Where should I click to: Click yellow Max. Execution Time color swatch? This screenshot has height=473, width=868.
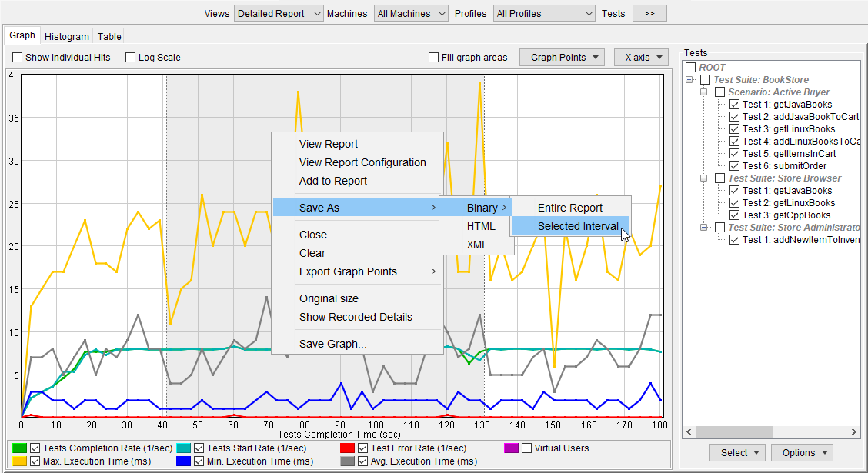(19, 461)
